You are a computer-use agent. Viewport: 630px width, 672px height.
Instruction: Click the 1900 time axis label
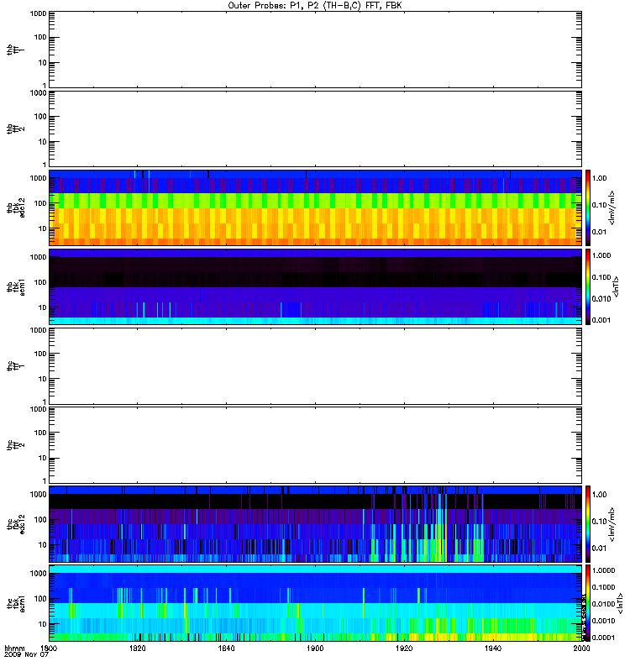coord(315,648)
